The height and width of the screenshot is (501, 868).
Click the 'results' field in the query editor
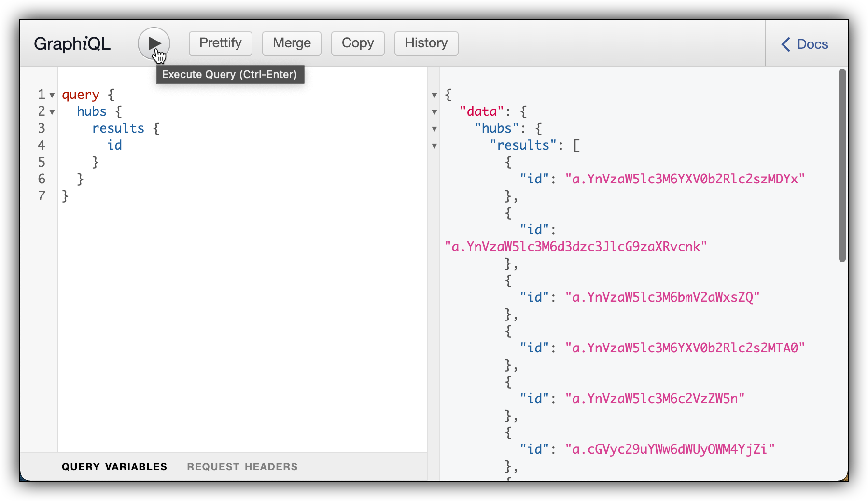coord(118,128)
